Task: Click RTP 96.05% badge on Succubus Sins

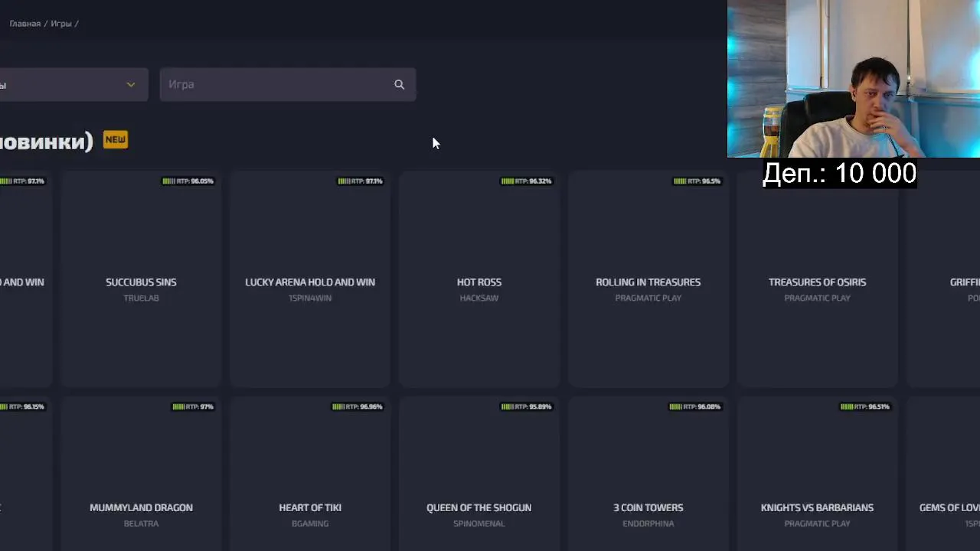Action: [188, 181]
